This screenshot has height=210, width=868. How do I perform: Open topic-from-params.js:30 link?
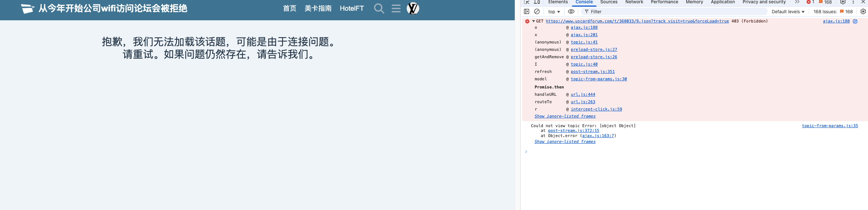point(599,79)
